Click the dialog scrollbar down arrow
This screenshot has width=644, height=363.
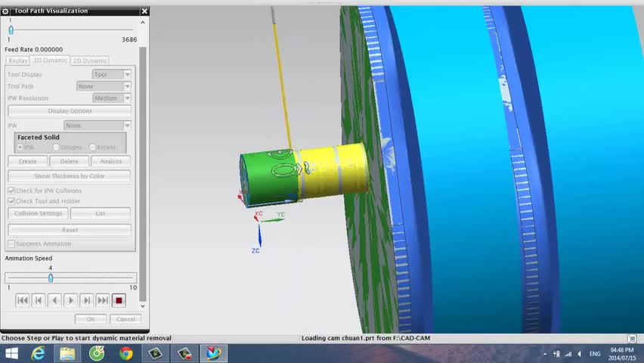click(x=143, y=306)
